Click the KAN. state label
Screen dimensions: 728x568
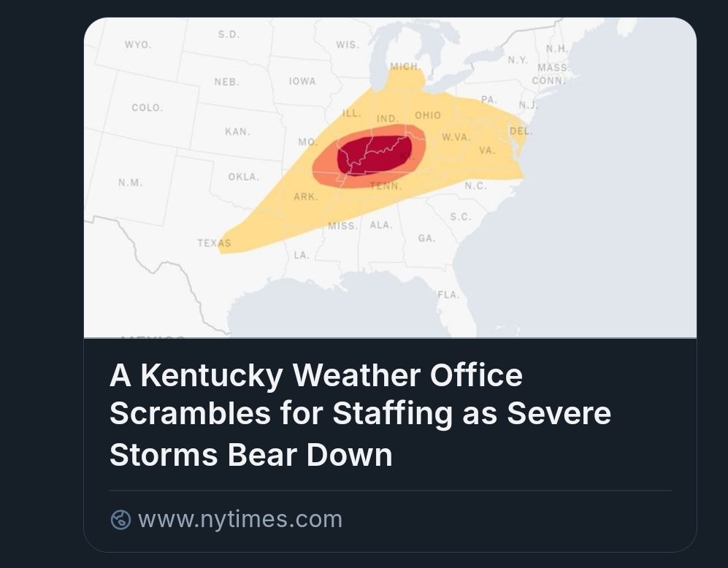pos(237,132)
